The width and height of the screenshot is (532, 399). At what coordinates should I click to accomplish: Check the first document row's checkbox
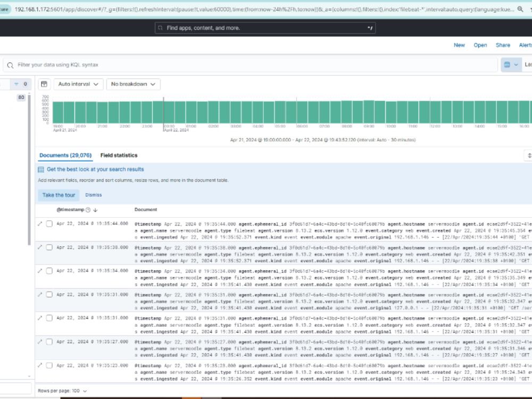(x=49, y=223)
